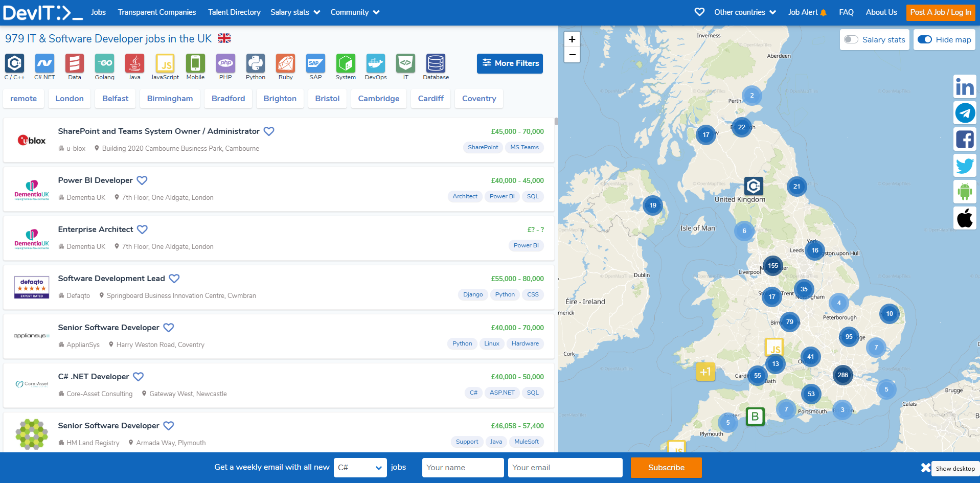
Task: Filter by London location
Action: tap(70, 99)
